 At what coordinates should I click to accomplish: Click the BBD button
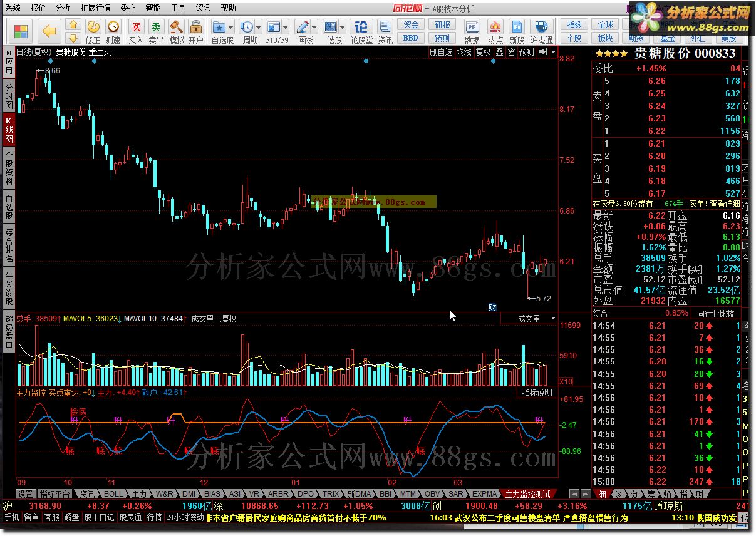pyautogui.click(x=411, y=38)
